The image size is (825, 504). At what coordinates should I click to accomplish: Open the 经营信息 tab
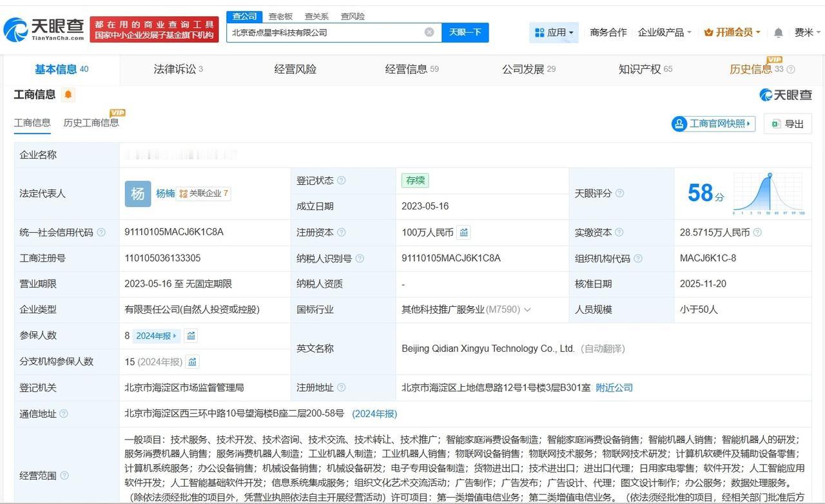pyautogui.click(x=412, y=70)
